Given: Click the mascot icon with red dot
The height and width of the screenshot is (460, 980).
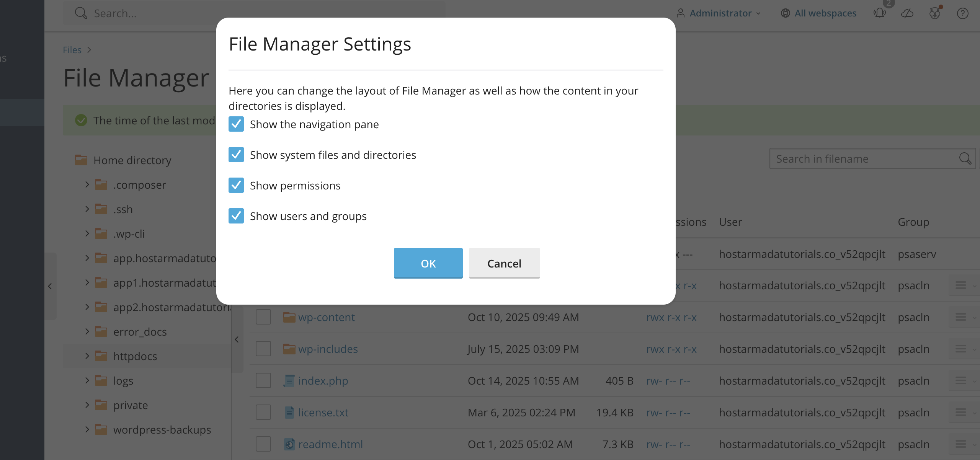Looking at the screenshot, I should [935, 13].
